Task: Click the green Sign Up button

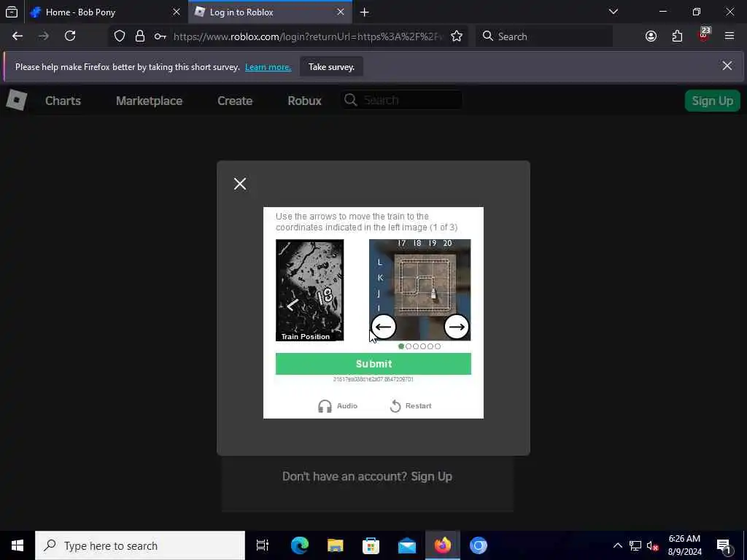Action: point(712,101)
